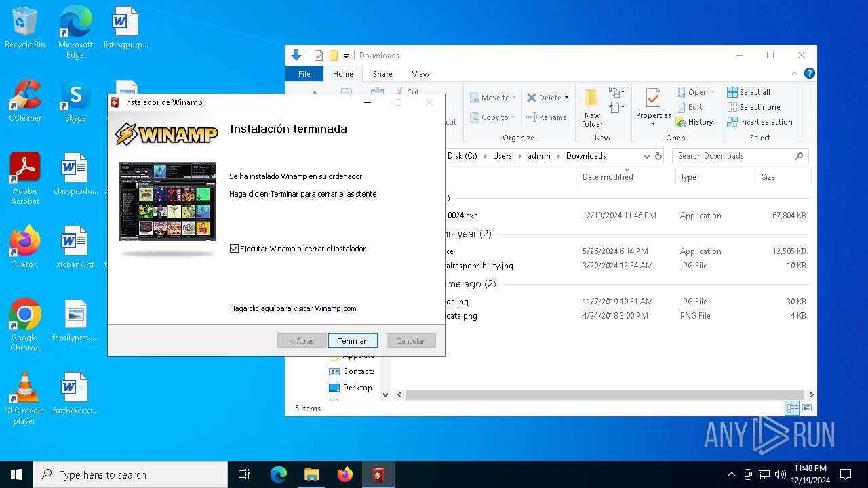Click Invert selection in ribbon
Viewport: 868px width, 488px height.
point(759,122)
